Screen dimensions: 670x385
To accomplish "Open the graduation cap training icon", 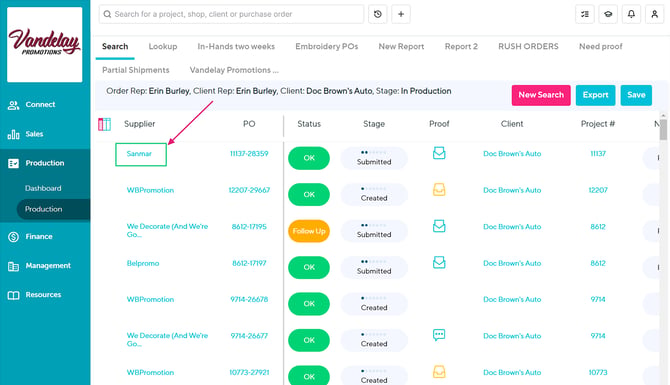I will pos(608,14).
